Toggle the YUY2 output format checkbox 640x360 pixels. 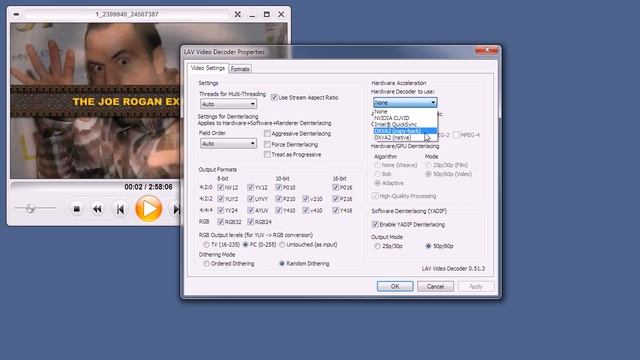click(x=221, y=199)
